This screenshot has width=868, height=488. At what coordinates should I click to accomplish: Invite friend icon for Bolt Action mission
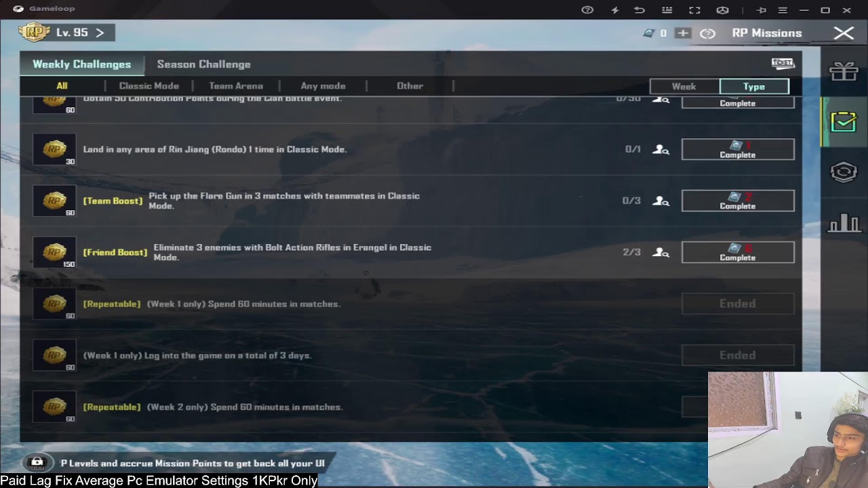(660, 253)
